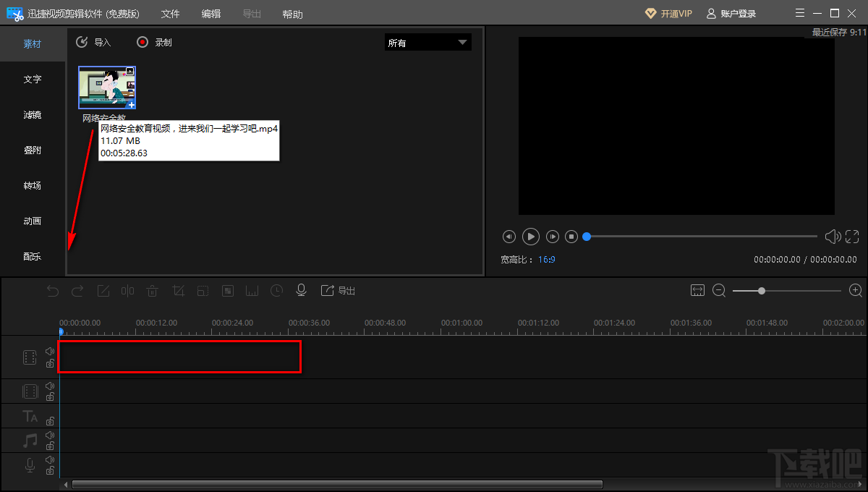Viewport: 868px width, 492px height.
Task: Open the hamburger menu in title bar
Action: point(799,13)
